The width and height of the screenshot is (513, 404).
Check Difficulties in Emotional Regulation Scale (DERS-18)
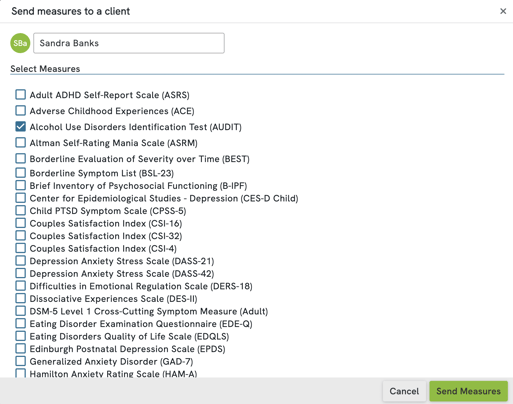tap(20, 286)
